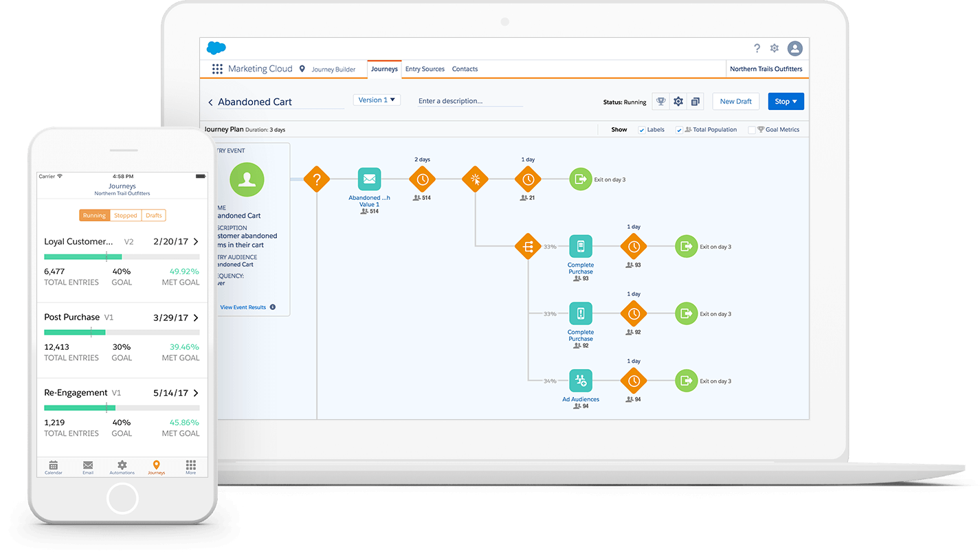Click exit icon on Ad Audiences branch
The height and width of the screenshot is (556, 980).
tap(686, 381)
